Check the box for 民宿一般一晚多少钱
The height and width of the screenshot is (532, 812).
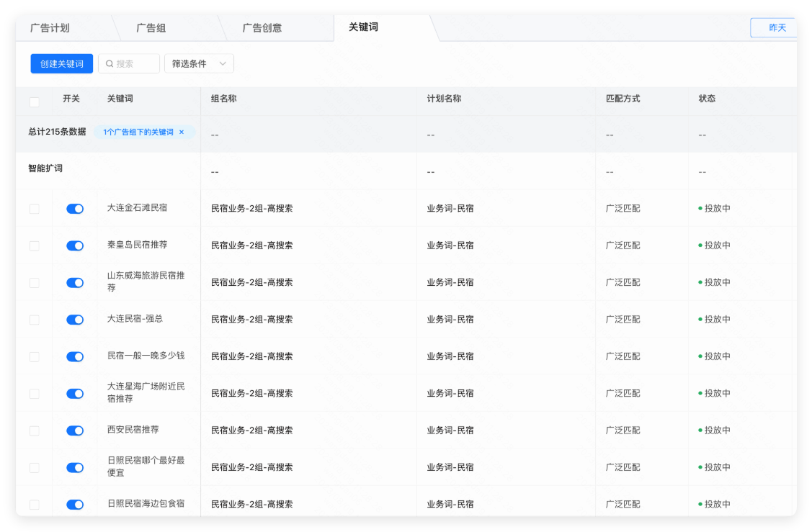[x=34, y=356]
